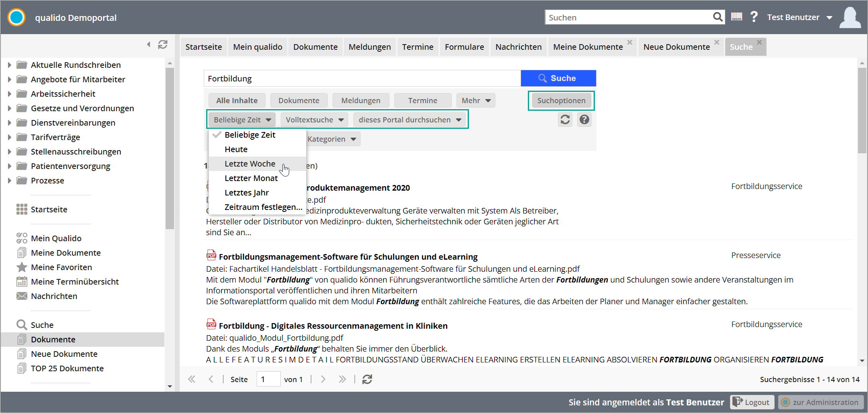Viewport: 868px width, 413px height.
Task: Open the Beliebige Zeit dropdown
Action: click(x=242, y=120)
